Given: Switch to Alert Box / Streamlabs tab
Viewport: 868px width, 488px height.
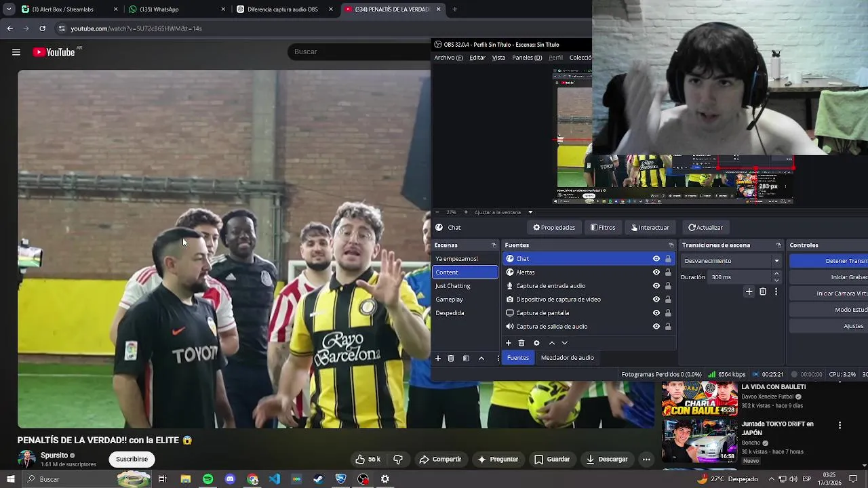Looking at the screenshot, I should click(69, 9).
